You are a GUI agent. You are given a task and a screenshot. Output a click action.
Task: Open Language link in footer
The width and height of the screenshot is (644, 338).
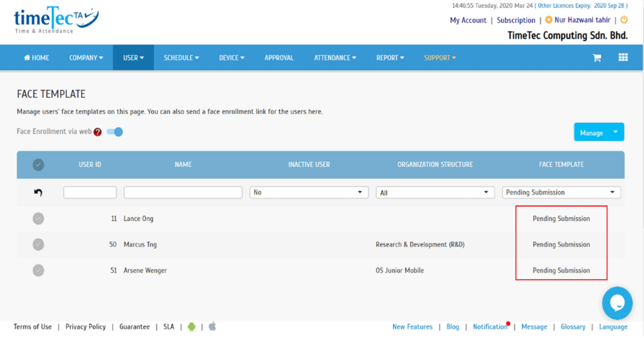point(613,326)
